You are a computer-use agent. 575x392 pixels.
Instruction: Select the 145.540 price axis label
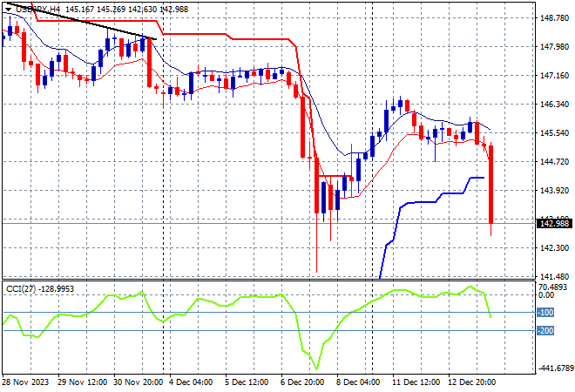coord(554,132)
